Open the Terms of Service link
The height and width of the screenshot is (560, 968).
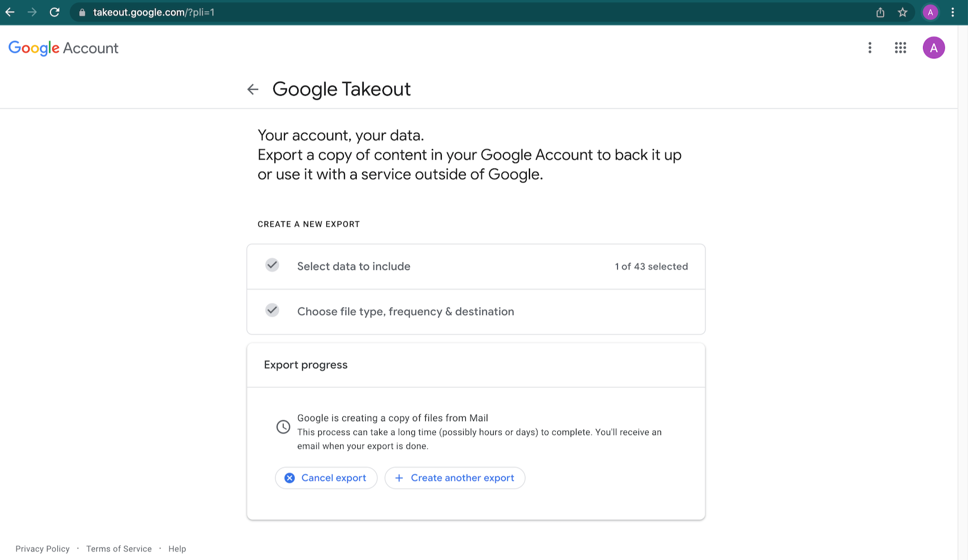tap(119, 549)
